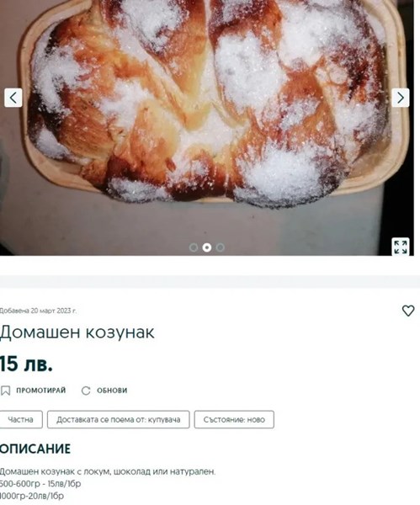Image resolution: width=420 pixels, height=505 pixels.
Task: Select the active middle carousel dot
Action: pyautogui.click(x=207, y=247)
